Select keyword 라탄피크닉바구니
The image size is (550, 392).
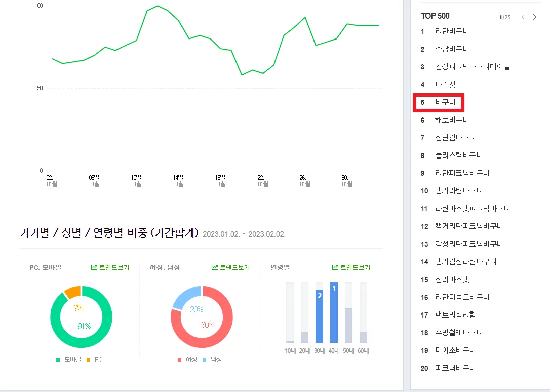click(x=462, y=173)
